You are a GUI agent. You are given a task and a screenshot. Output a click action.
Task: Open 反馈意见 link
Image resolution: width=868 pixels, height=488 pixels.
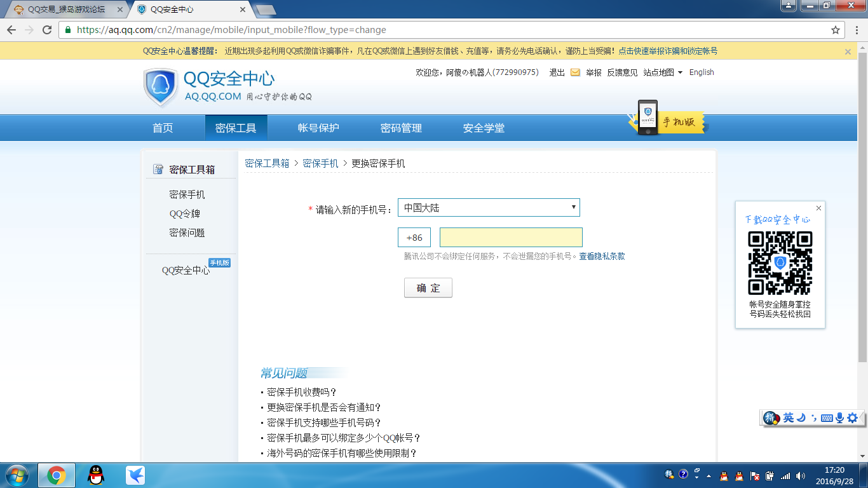[x=622, y=72]
